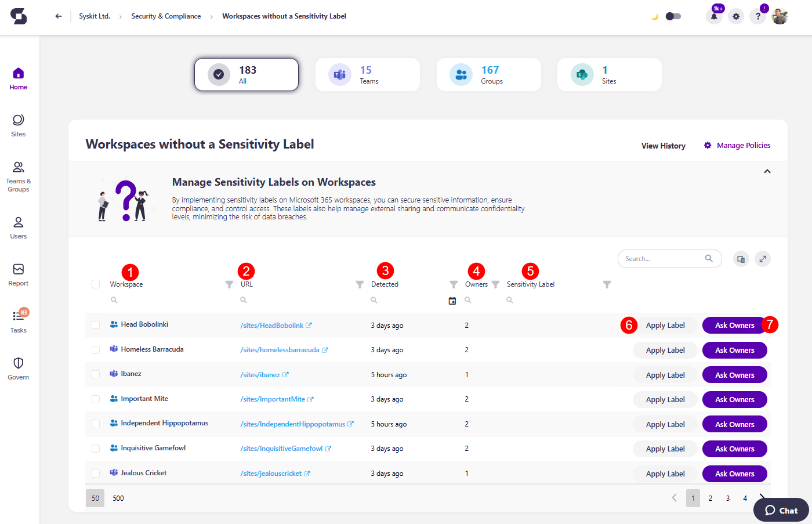Open the Sites section in the sidebar

(18, 124)
